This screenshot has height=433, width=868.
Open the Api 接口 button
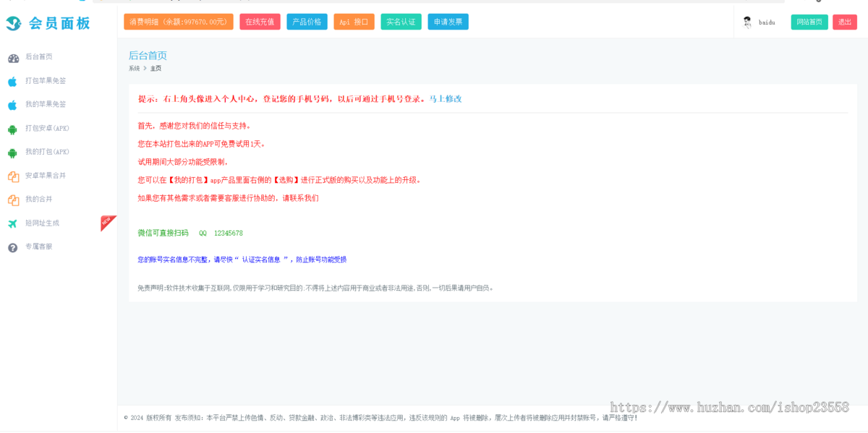click(354, 22)
